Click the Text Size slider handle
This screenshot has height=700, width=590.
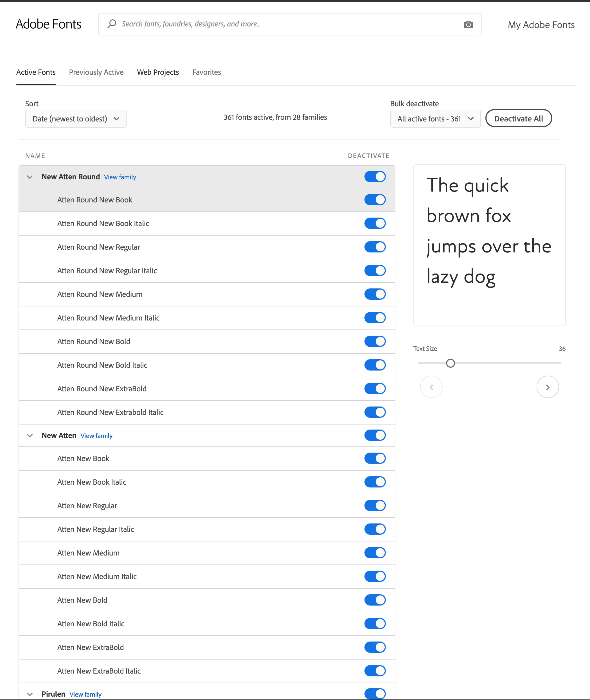(x=450, y=363)
